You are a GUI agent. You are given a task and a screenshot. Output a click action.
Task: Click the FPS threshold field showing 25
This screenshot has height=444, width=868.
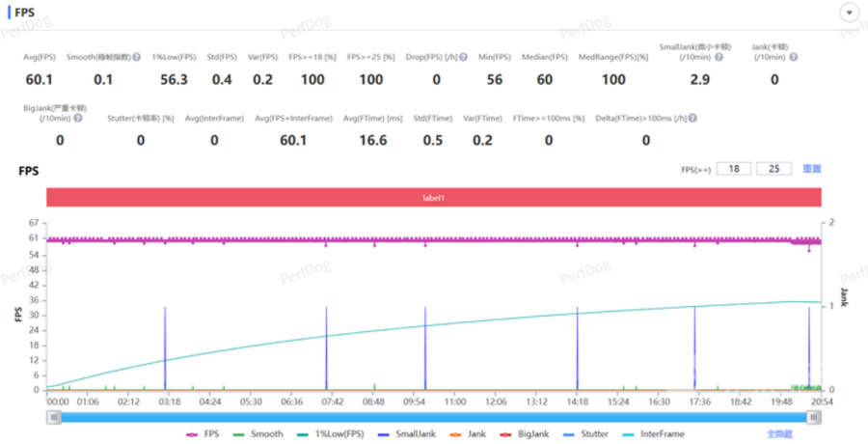(x=775, y=169)
